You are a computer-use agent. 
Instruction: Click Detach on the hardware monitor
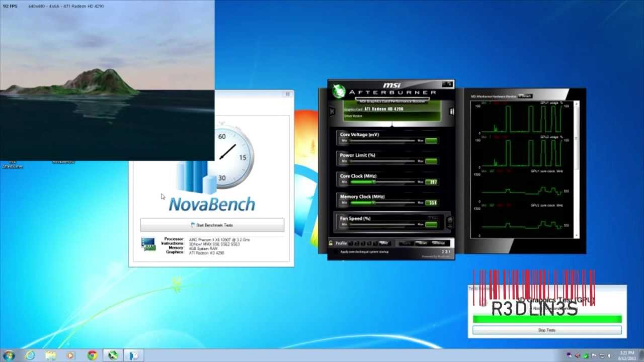[x=525, y=96]
